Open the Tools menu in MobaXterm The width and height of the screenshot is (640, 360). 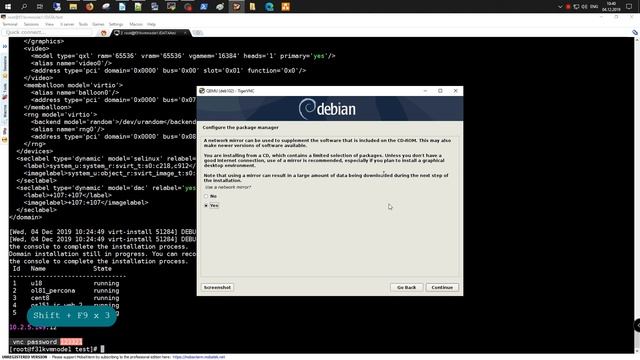(83, 24)
